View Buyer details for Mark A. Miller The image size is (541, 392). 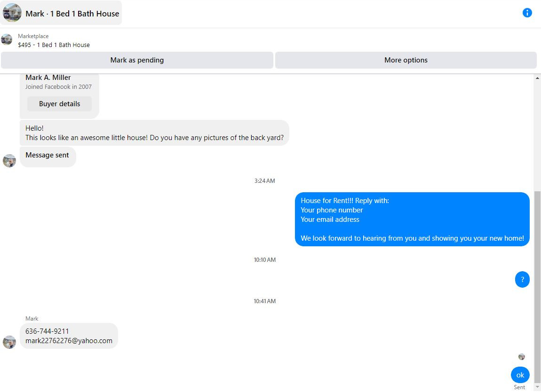click(59, 104)
